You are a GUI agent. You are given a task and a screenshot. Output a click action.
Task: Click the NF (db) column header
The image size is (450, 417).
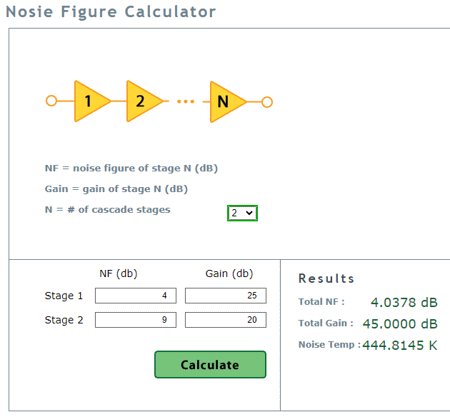118,274
